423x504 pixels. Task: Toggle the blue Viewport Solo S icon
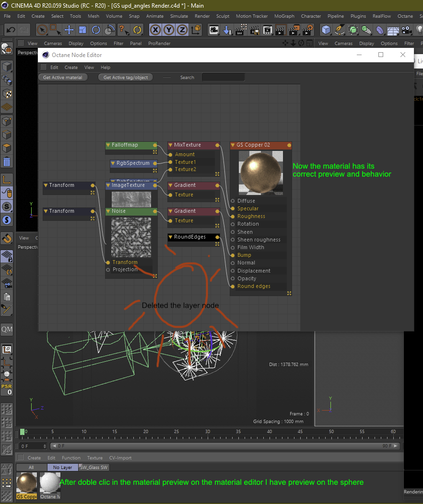click(x=7, y=220)
